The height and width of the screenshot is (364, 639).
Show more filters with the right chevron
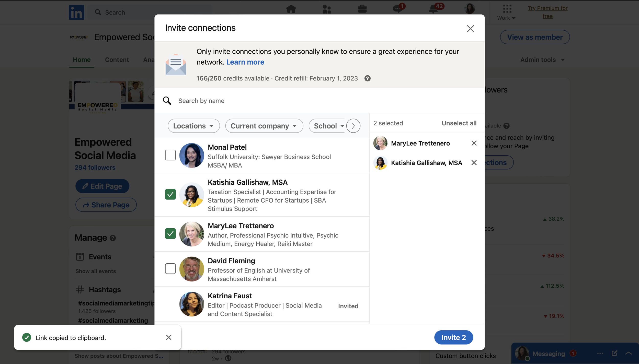click(x=353, y=126)
